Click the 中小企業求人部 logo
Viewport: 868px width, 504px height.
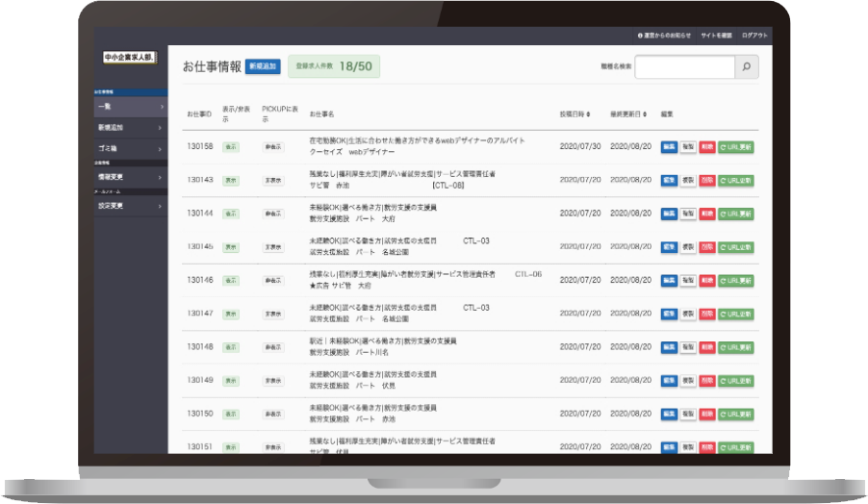coord(129,59)
